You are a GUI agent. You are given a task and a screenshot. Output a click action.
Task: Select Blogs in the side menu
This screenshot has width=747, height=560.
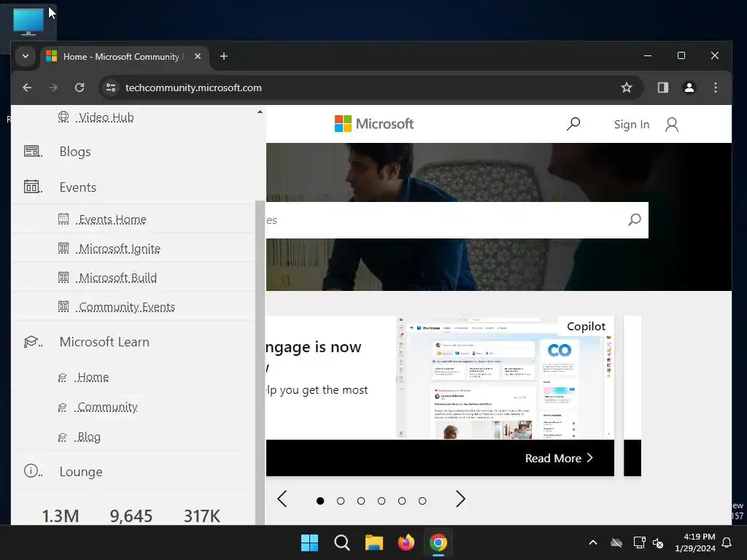pyautogui.click(x=75, y=152)
